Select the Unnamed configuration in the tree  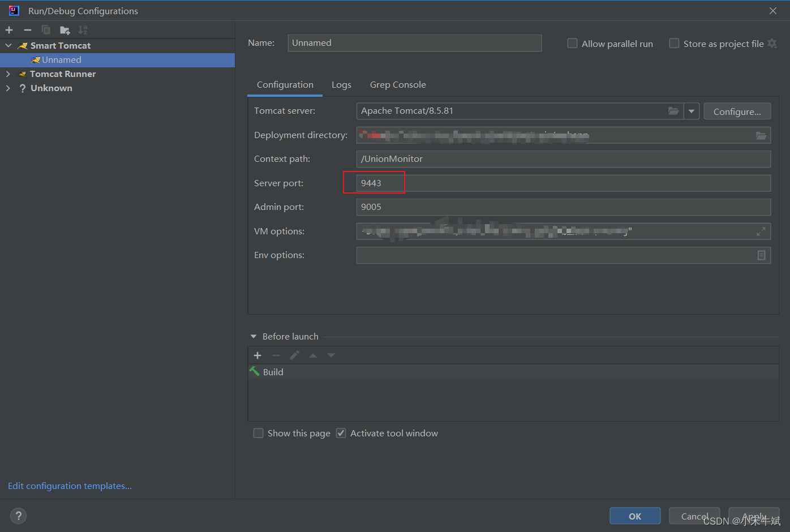coord(117,60)
